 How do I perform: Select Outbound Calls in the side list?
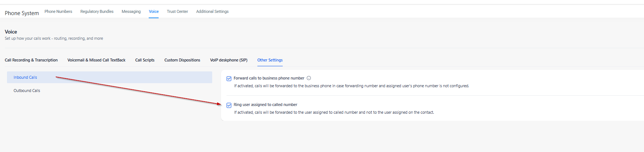(27, 91)
